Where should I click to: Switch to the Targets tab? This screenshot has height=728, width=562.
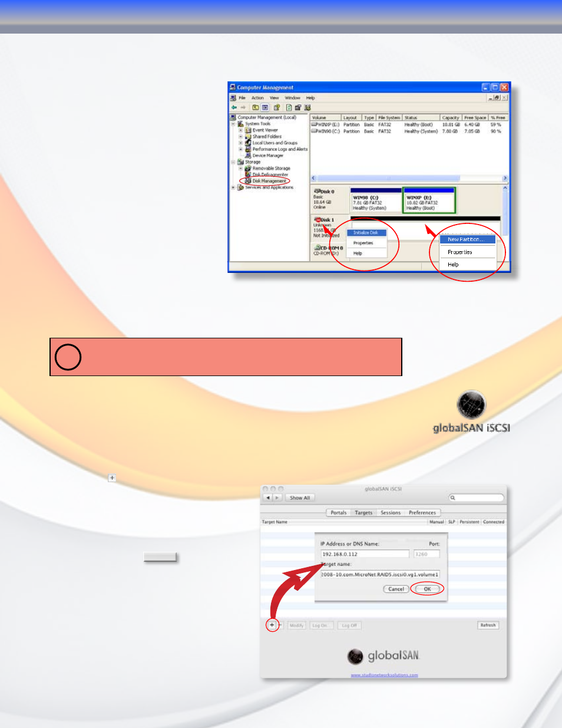point(363,513)
